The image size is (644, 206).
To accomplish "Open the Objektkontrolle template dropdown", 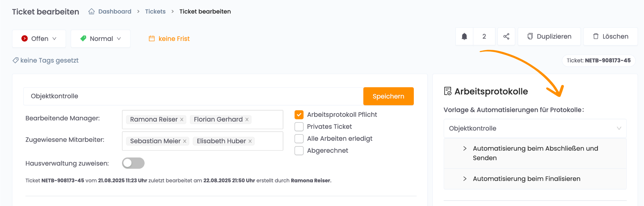I will [x=535, y=129].
